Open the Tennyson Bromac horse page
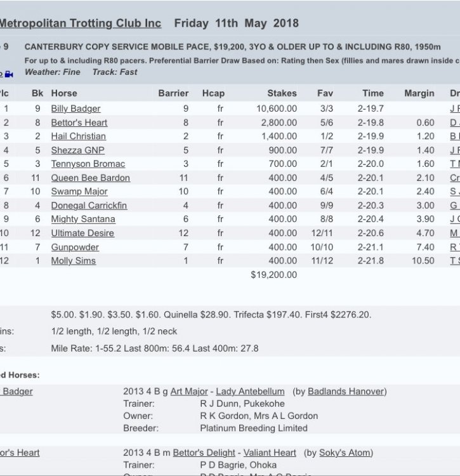The width and height of the screenshot is (460, 476). tap(88, 164)
